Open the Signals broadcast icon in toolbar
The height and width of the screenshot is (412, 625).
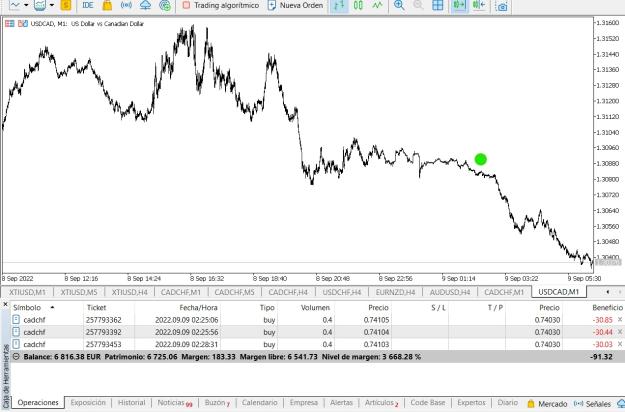[x=126, y=6]
